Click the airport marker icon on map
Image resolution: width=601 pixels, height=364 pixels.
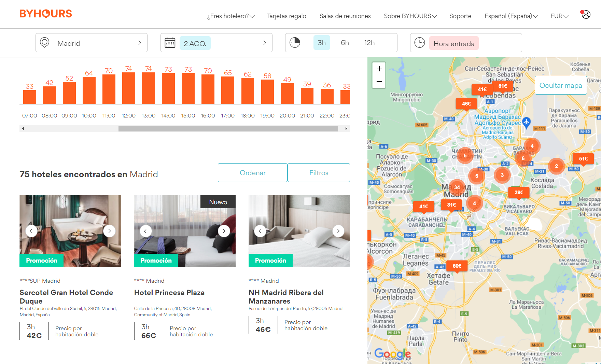coord(527,122)
